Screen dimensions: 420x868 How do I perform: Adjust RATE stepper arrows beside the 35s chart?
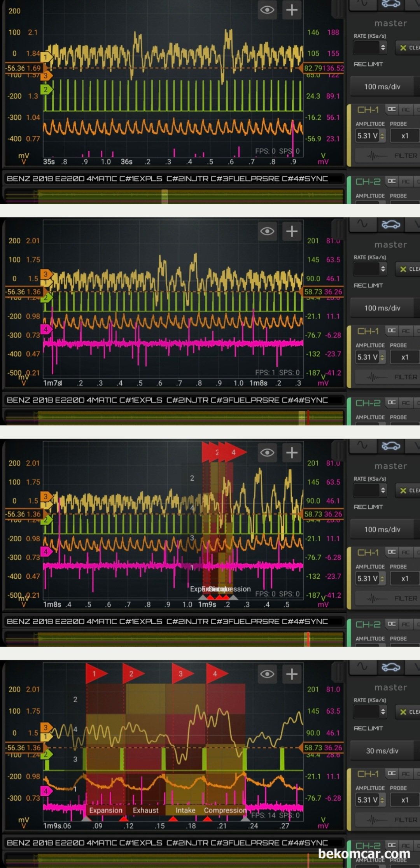coord(383,47)
